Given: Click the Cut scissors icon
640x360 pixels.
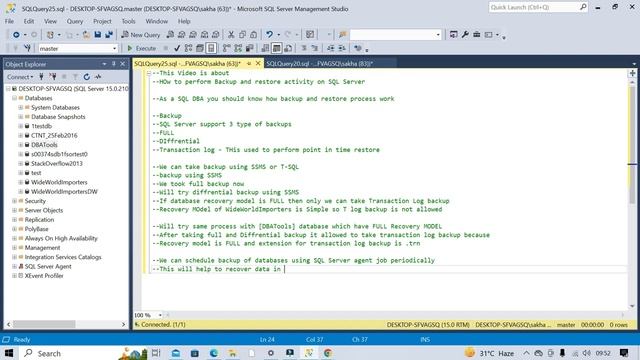Looking at the screenshot, I should click(231, 35).
